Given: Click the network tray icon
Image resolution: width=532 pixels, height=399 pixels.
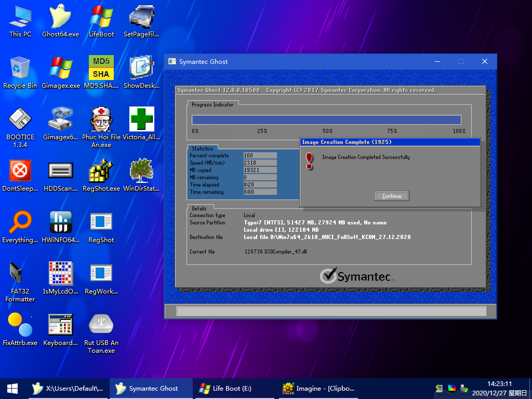Looking at the screenshot, I should pos(440,389).
